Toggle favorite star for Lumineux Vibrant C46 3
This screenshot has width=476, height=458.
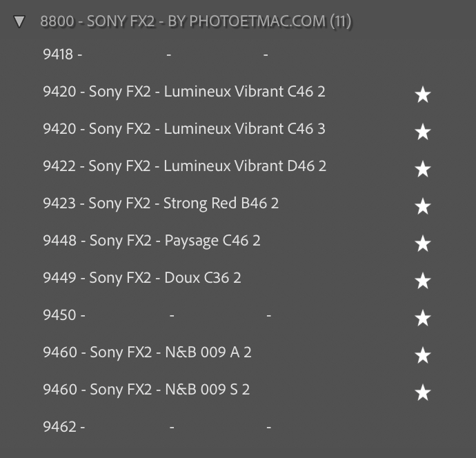[x=423, y=132]
